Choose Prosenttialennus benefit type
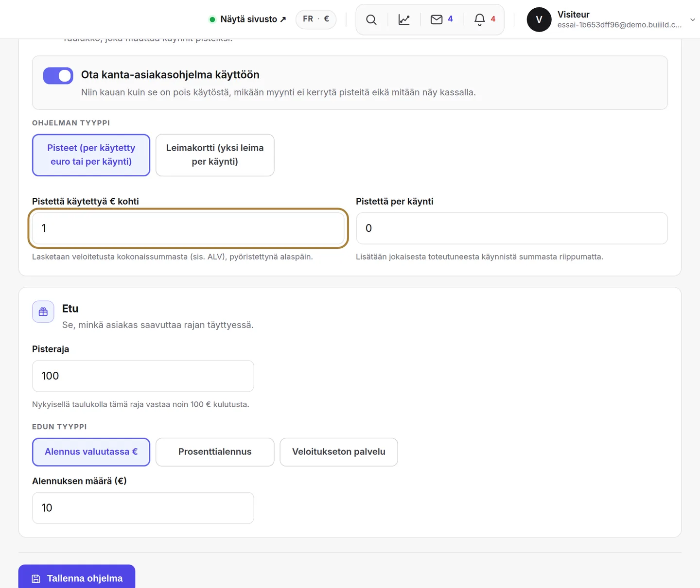This screenshot has width=700, height=588. (x=215, y=452)
